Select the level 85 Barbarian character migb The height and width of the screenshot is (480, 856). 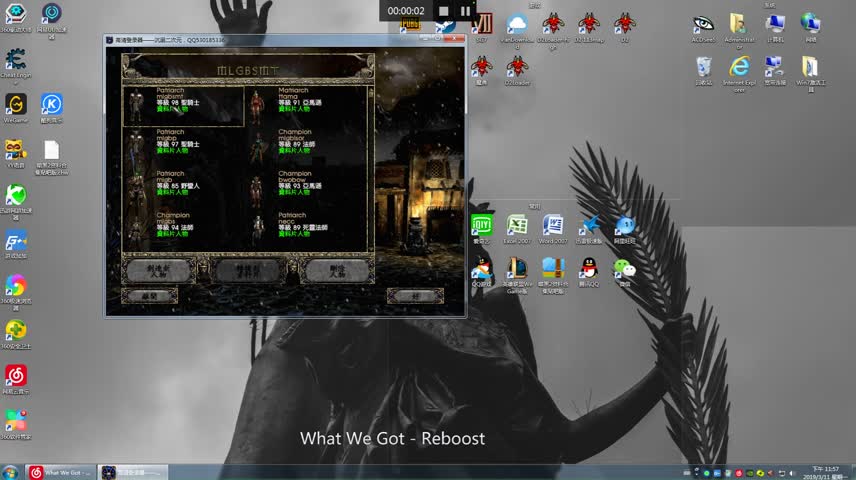pos(183,189)
